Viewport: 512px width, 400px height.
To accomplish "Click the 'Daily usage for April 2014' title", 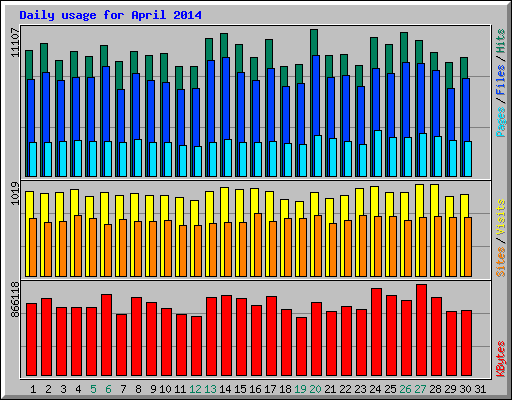I will 110,15.
